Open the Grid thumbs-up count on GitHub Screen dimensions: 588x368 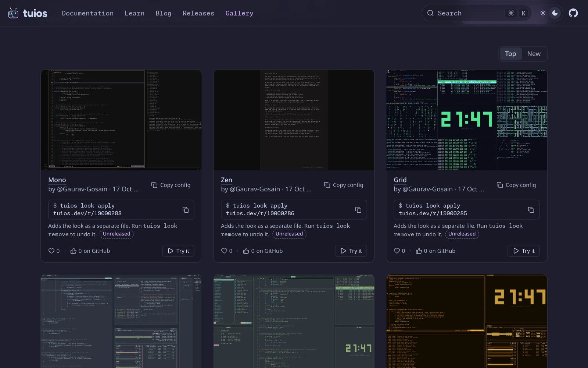tap(435, 251)
